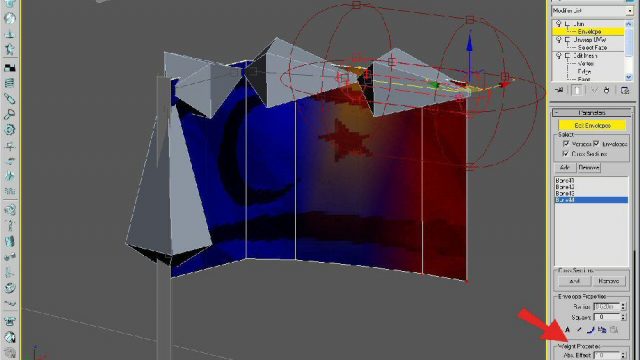Adjust the Squash spinner arrows
Image resolution: width=640 pixels, height=360 pixels.
[623, 317]
